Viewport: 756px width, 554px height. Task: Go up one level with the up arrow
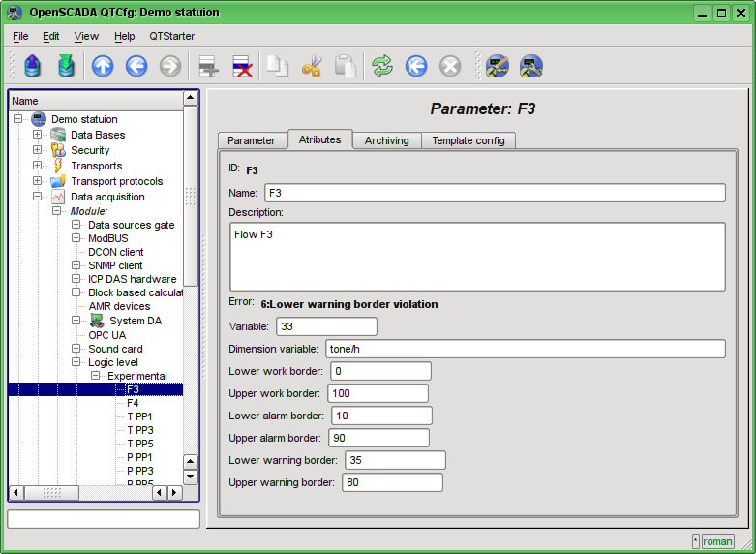tap(103, 66)
